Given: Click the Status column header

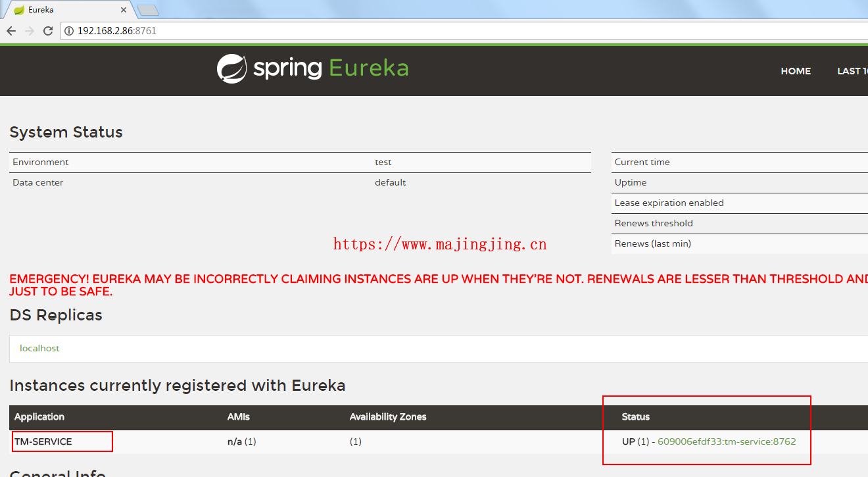Looking at the screenshot, I should (x=636, y=416).
